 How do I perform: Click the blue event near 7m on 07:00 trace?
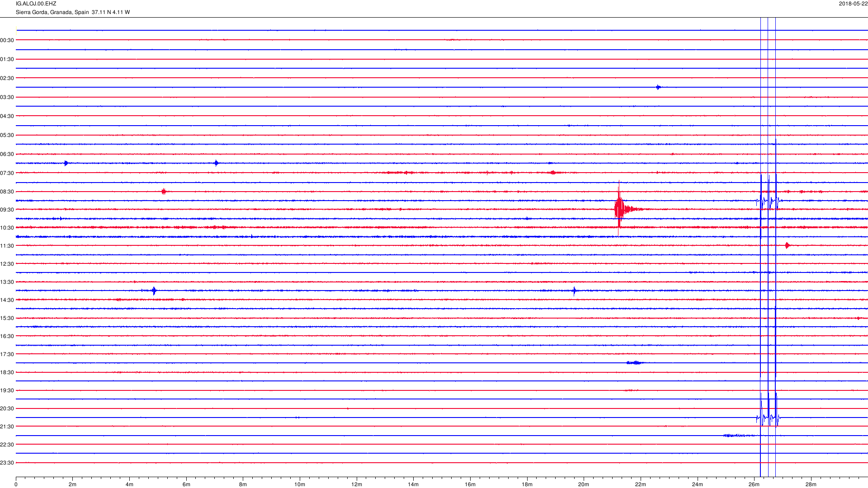[x=216, y=163]
